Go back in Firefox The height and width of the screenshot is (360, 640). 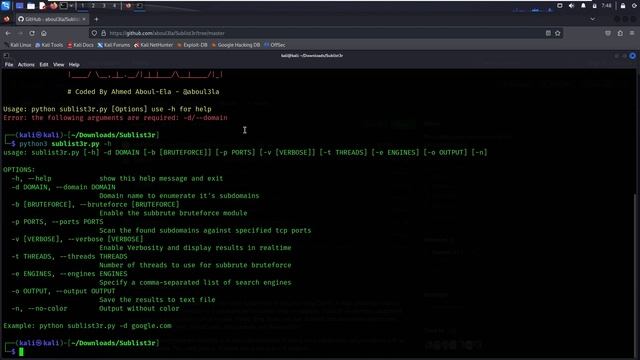pyautogui.click(x=8, y=33)
